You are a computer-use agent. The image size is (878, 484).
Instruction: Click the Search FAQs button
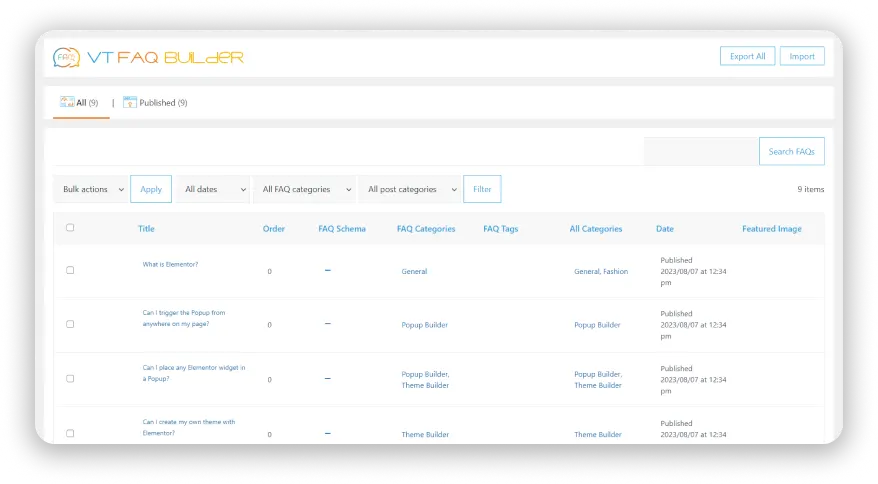click(x=791, y=152)
